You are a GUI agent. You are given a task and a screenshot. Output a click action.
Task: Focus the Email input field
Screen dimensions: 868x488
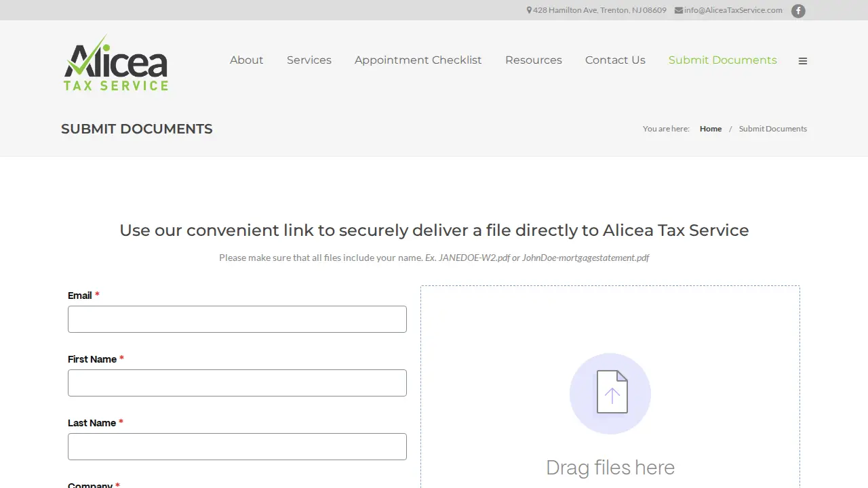(237, 319)
